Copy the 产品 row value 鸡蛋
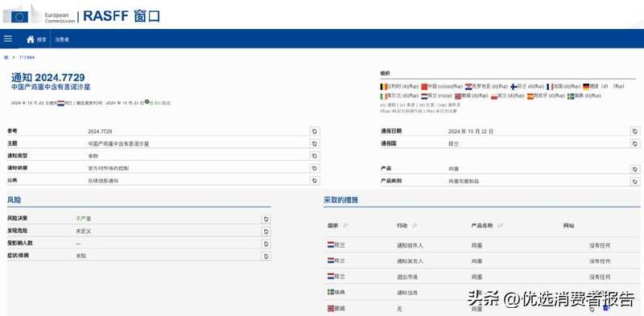 [635, 169]
